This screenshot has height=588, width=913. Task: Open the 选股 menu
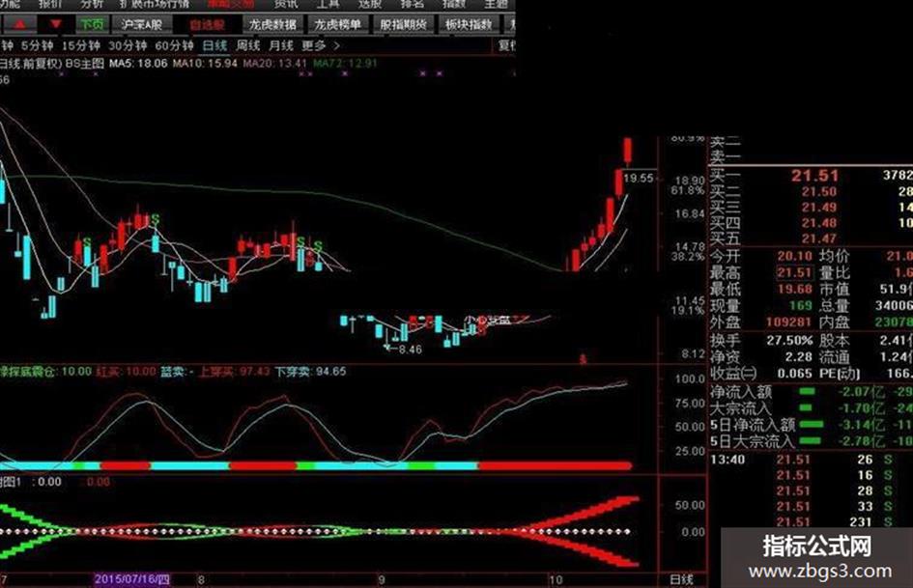coord(370,4)
